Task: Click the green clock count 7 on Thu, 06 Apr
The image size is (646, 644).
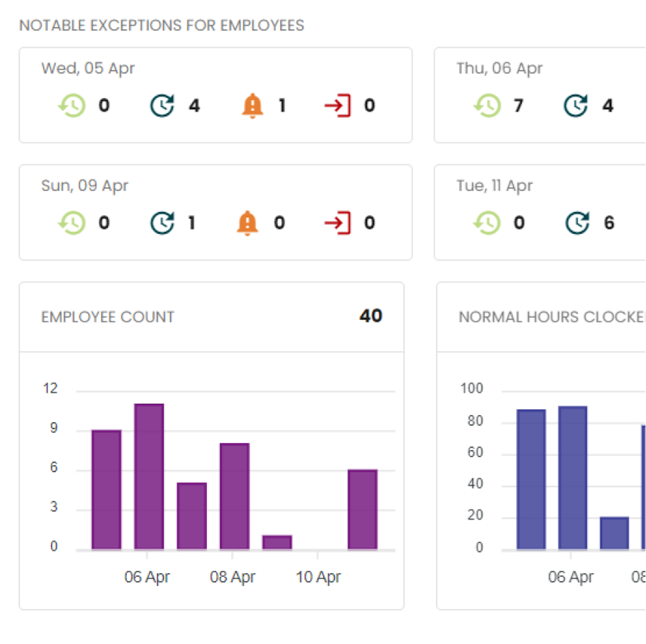Action: (x=519, y=106)
